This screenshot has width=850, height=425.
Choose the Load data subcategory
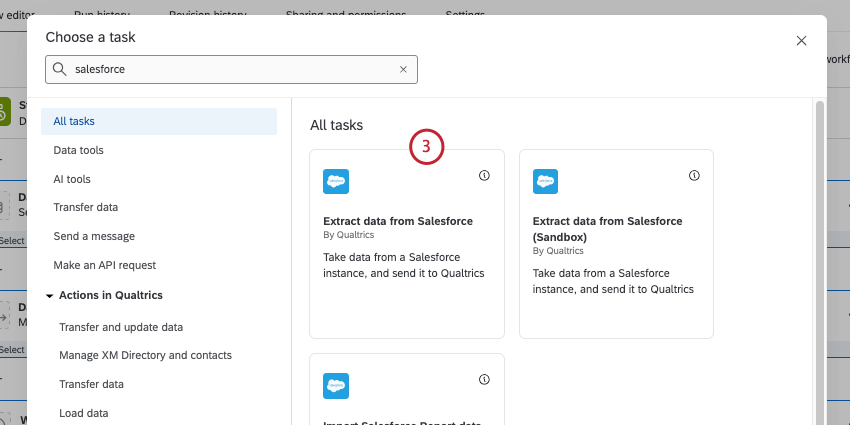click(x=84, y=413)
